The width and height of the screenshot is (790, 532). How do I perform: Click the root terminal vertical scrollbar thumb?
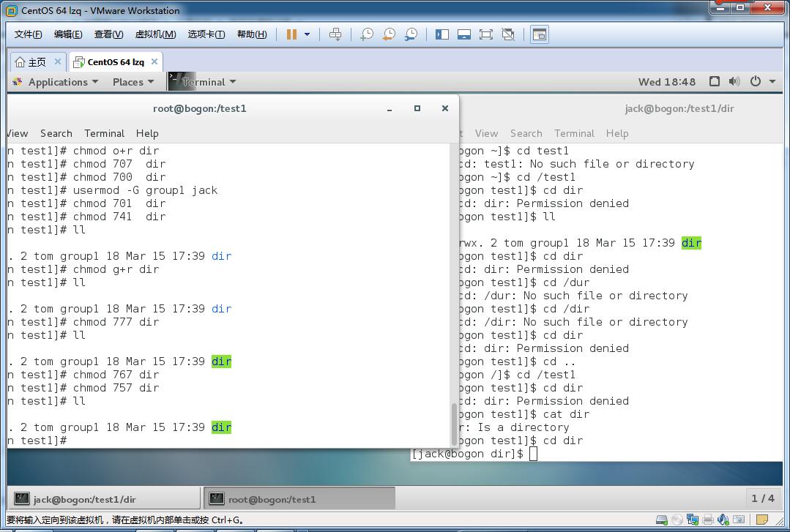coord(454,424)
